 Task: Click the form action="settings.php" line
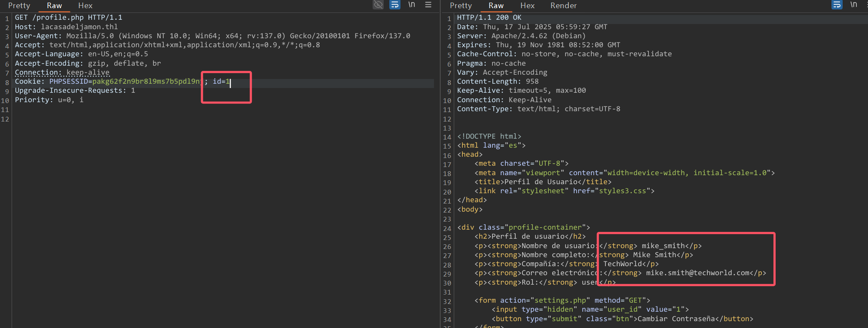coord(562,301)
